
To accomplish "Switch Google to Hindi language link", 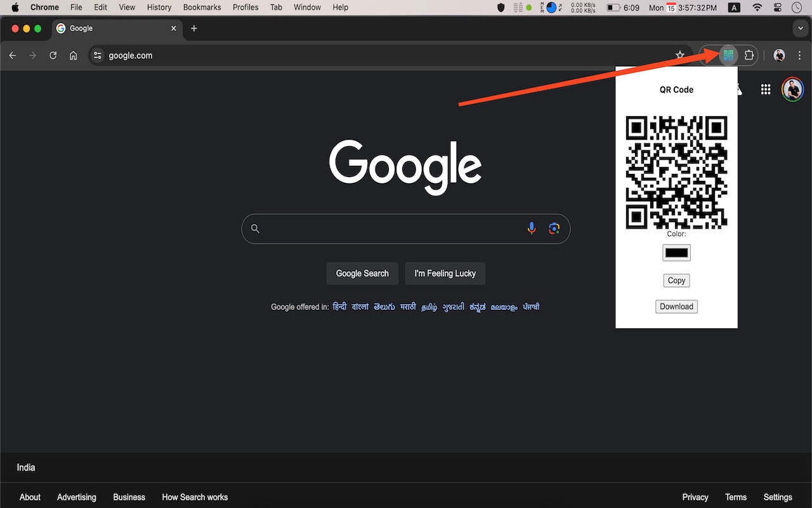I will pos(340,307).
